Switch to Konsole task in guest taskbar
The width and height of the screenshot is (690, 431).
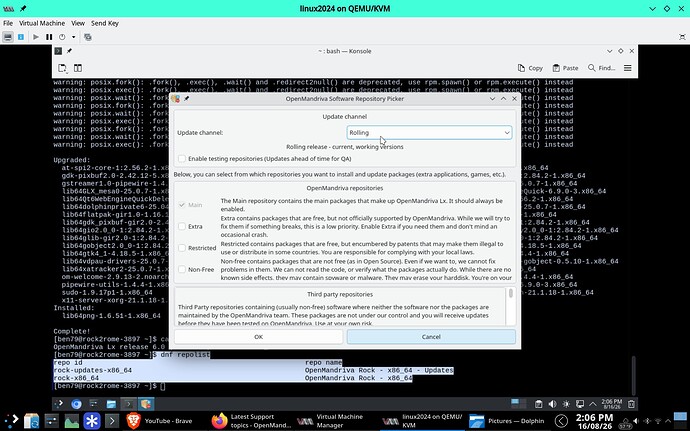pyautogui.click(x=128, y=404)
